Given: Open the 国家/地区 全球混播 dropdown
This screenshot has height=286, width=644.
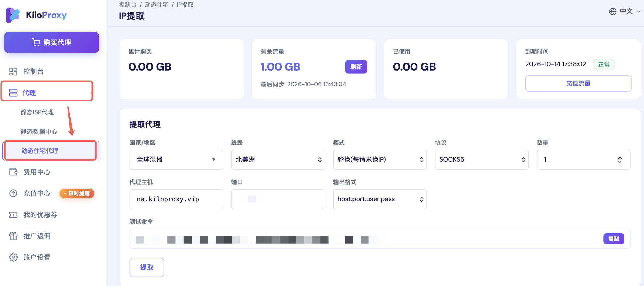Looking at the screenshot, I should pyautogui.click(x=176, y=160).
